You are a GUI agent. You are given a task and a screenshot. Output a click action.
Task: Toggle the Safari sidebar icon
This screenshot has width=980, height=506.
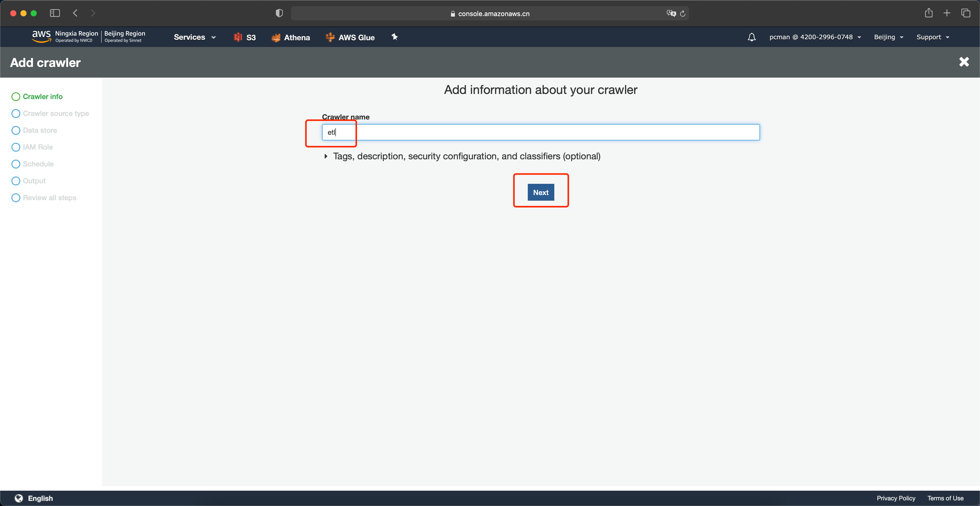pos(55,13)
